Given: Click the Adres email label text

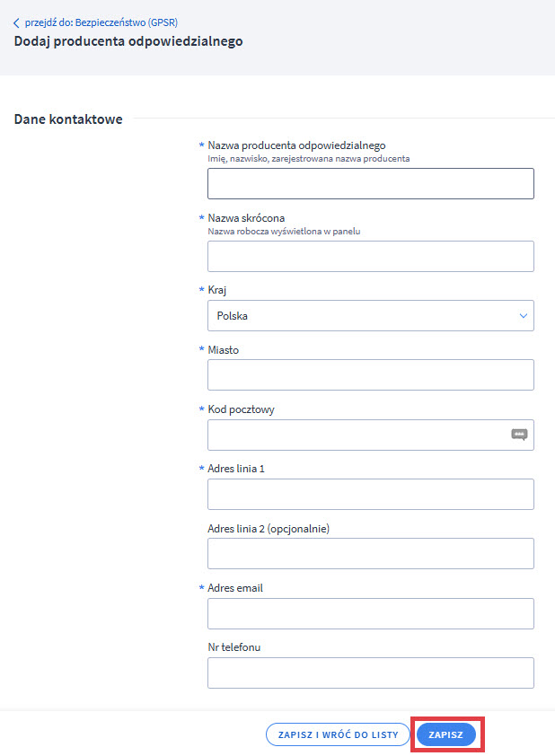Looking at the screenshot, I should tap(235, 588).
